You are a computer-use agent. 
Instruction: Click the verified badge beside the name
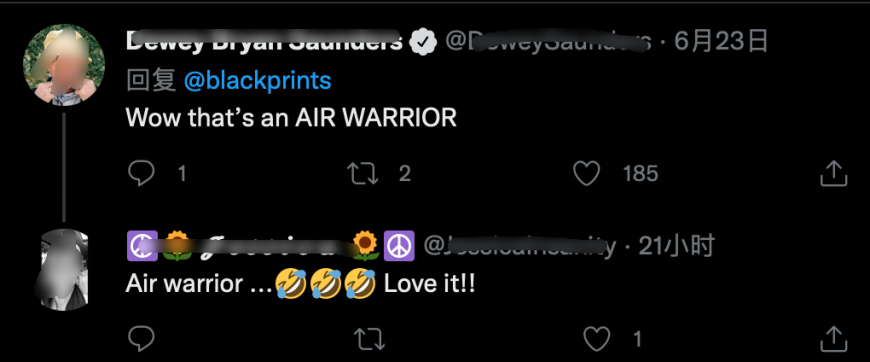pos(423,42)
